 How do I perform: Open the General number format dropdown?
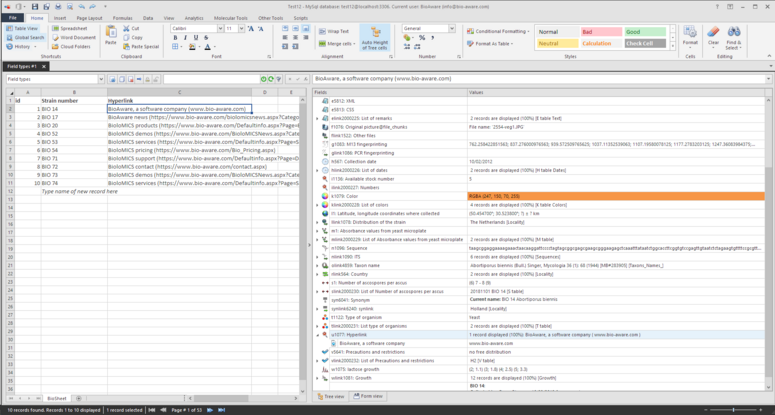452,29
